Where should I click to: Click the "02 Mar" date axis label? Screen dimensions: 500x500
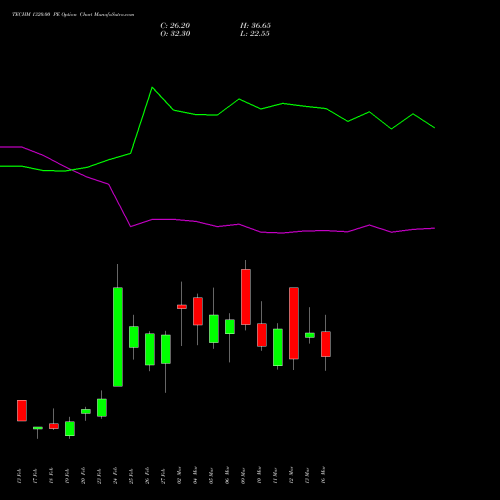pyautogui.click(x=179, y=476)
